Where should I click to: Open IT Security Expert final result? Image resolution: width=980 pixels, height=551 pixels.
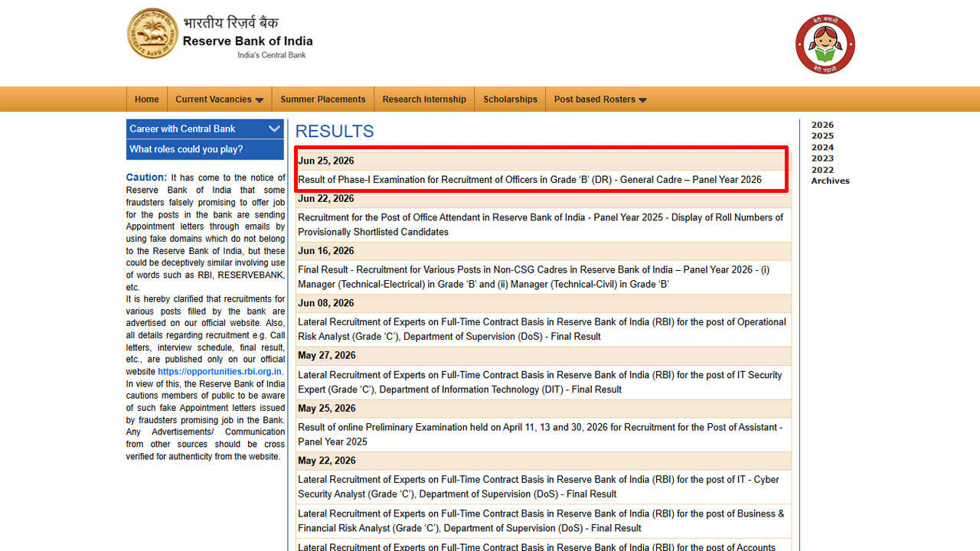[x=540, y=382]
